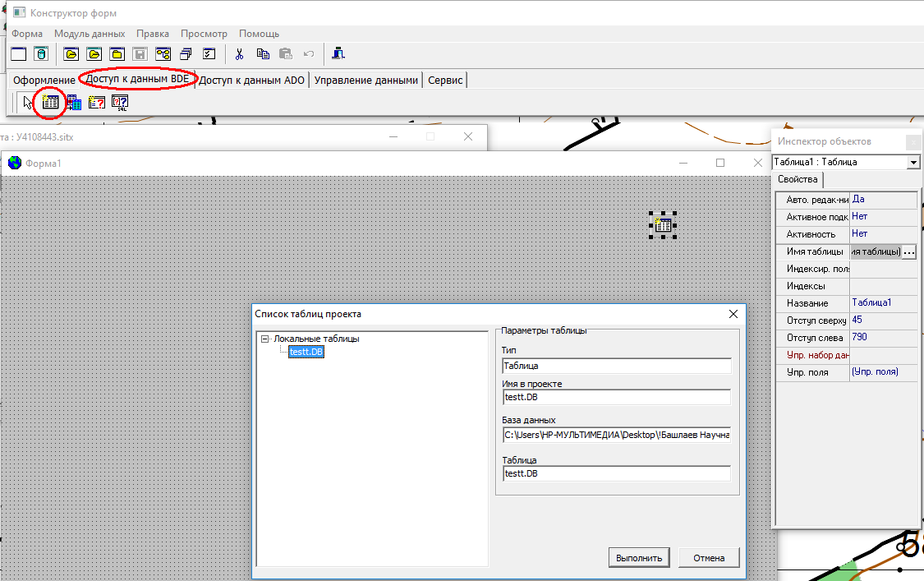Select the Упр. набор дан property row
The width and height of the screenshot is (924, 581).
tap(847, 355)
